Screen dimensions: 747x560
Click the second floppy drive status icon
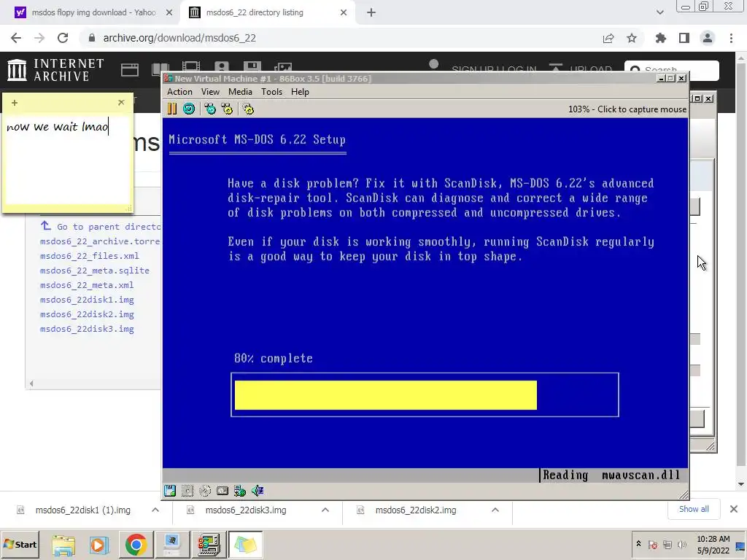[x=187, y=491]
